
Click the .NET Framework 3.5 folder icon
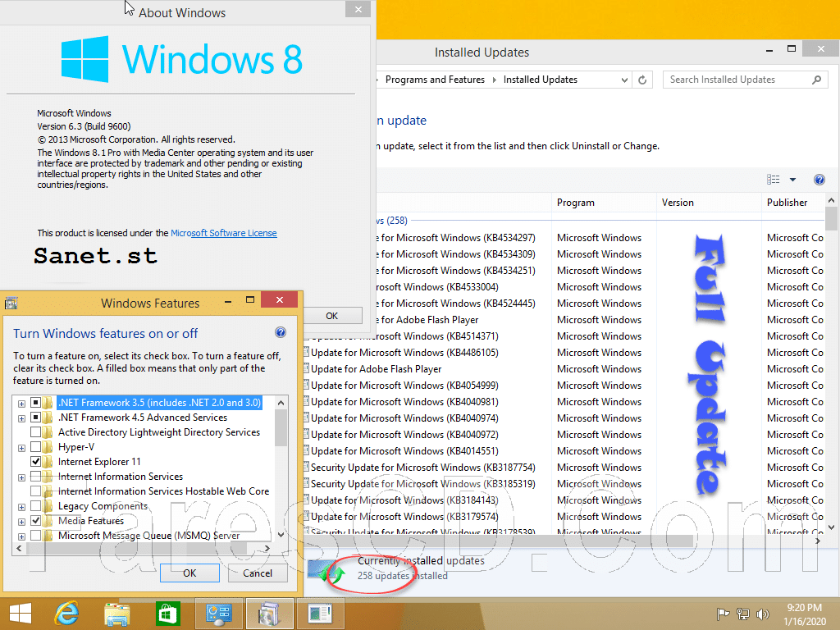[48, 402]
